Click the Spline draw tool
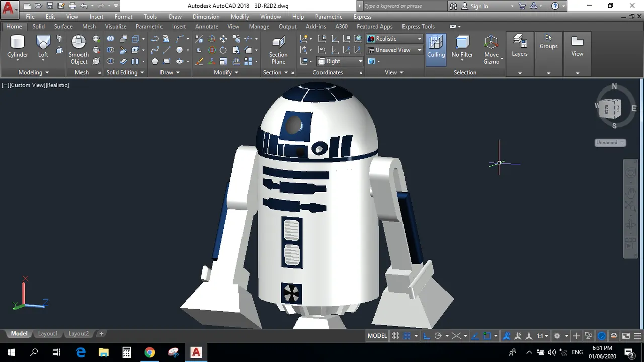644x362 pixels. pyautogui.click(x=155, y=50)
